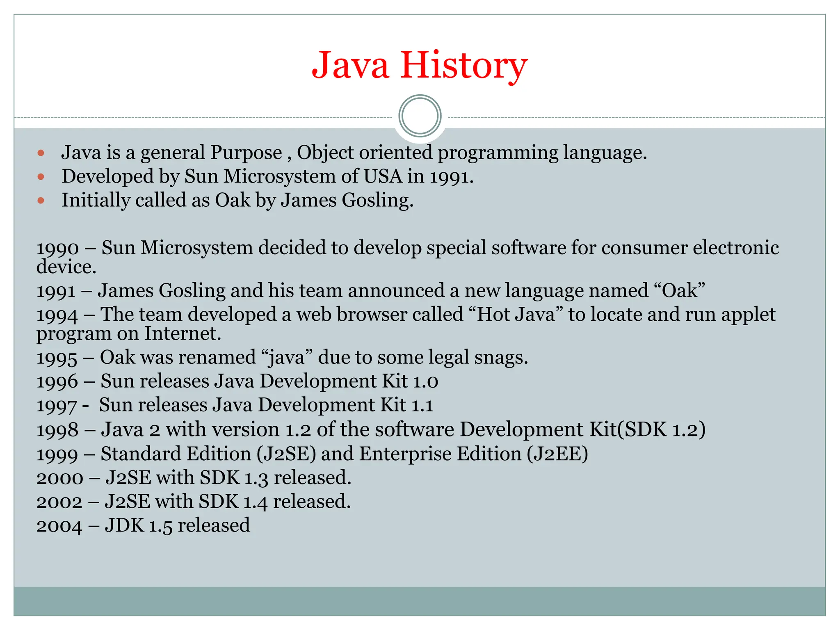Screen dimensions: 840x630
Task: Click the 1991 James Gosling 'Oak' line
Action: [370, 291]
